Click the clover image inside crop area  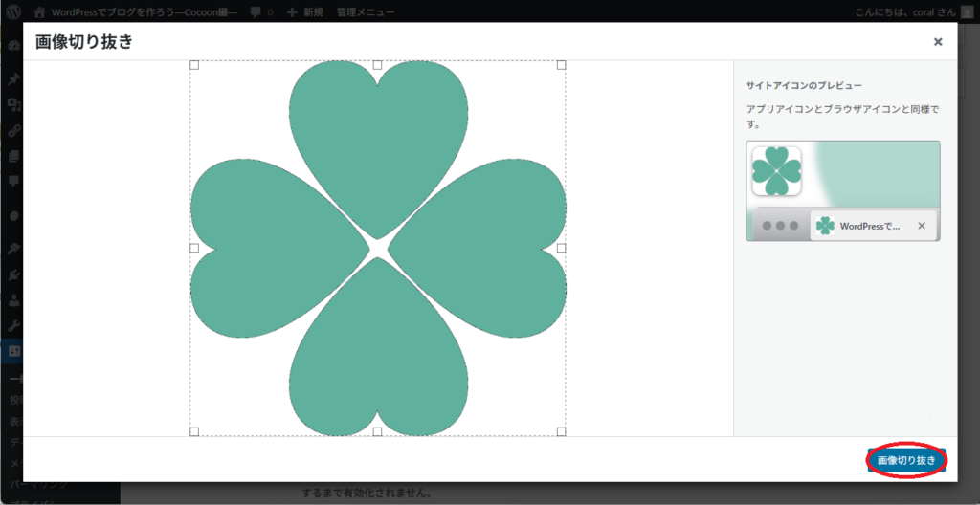click(378, 143)
